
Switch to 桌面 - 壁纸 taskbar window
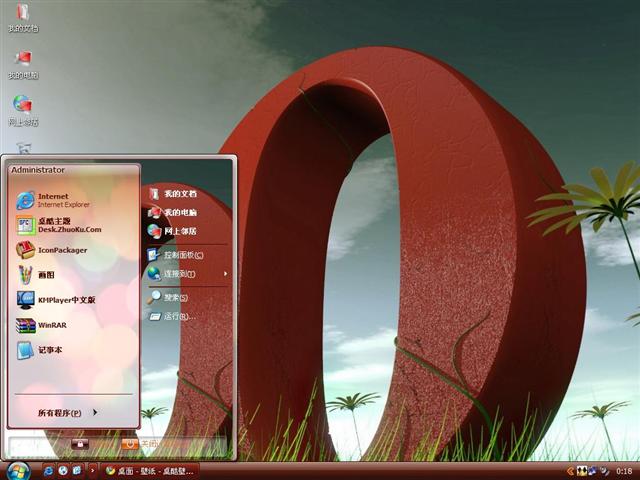(150, 471)
